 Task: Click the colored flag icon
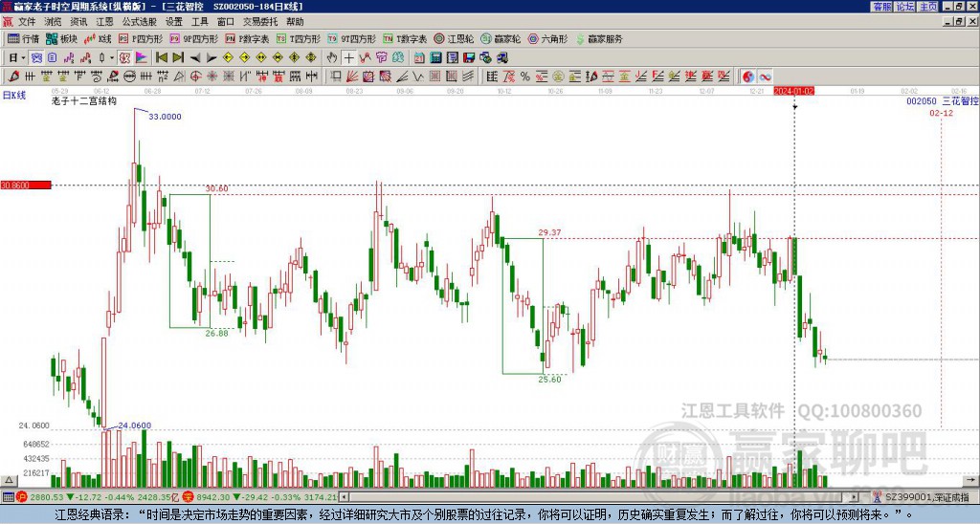point(142,58)
